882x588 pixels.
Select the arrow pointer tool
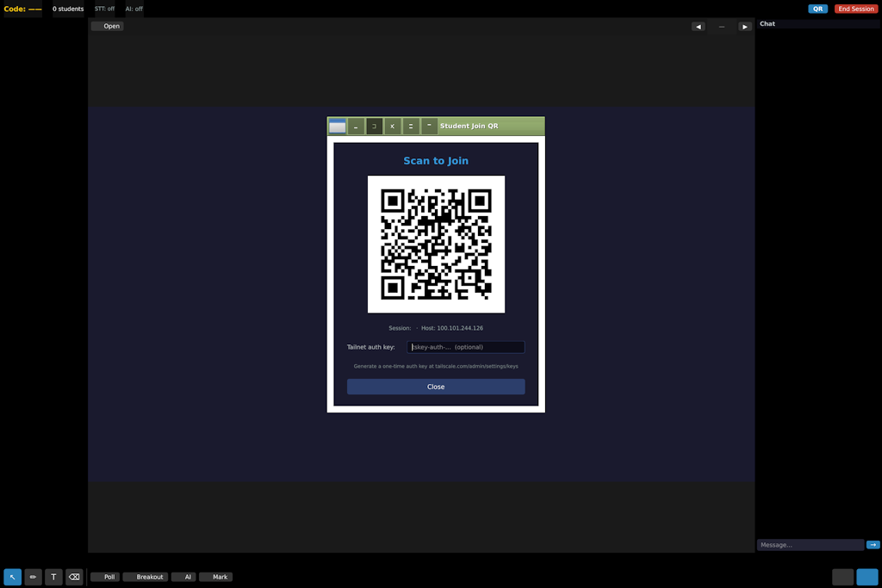tap(12, 577)
